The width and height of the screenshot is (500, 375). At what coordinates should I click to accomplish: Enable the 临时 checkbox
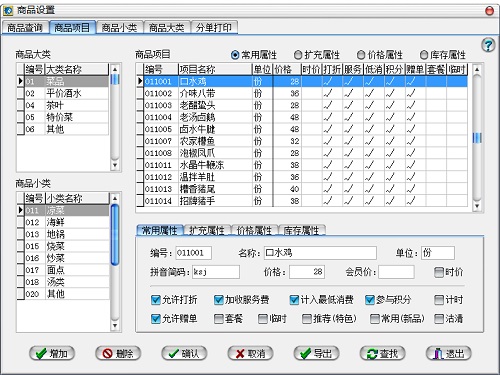coord(263,319)
